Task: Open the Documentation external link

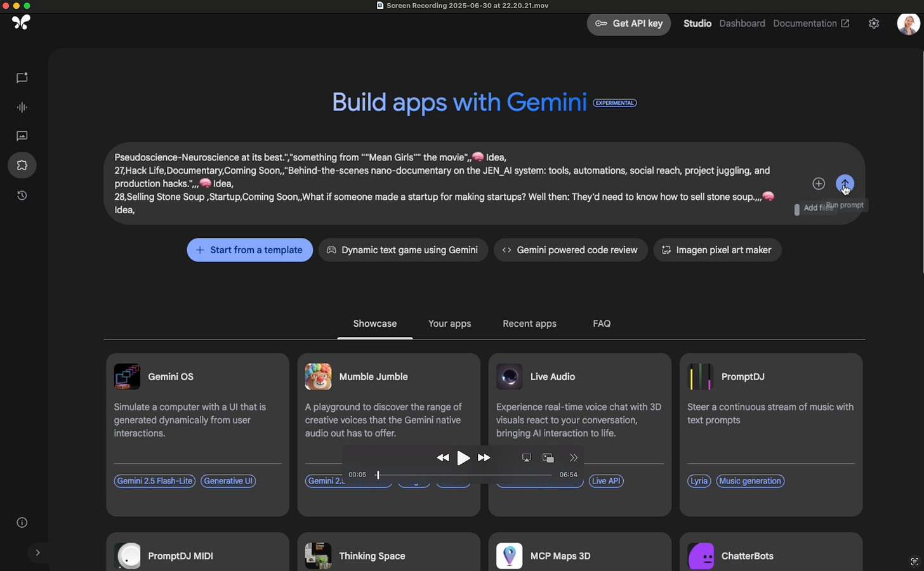Action: pyautogui.click(x=811, y=23)
